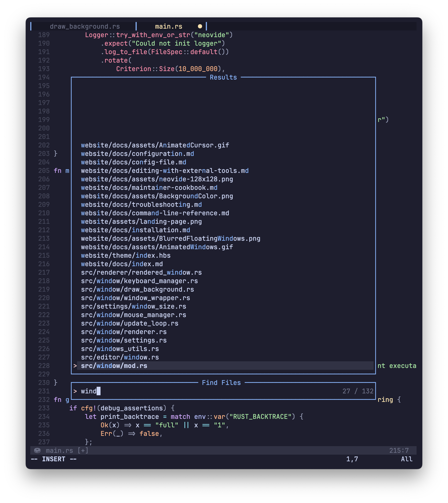
Task: Open src/window/mod.rs from the results
Action: pyautogui.click(x=114, y=366)
